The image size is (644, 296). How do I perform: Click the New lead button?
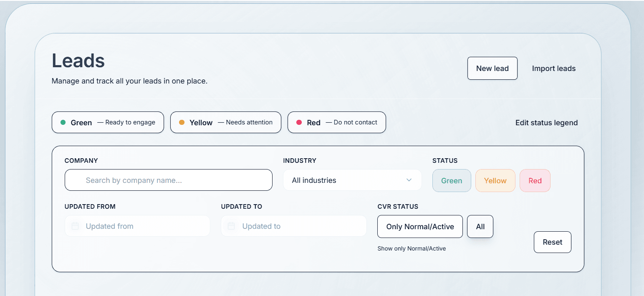tap(492, 68)
